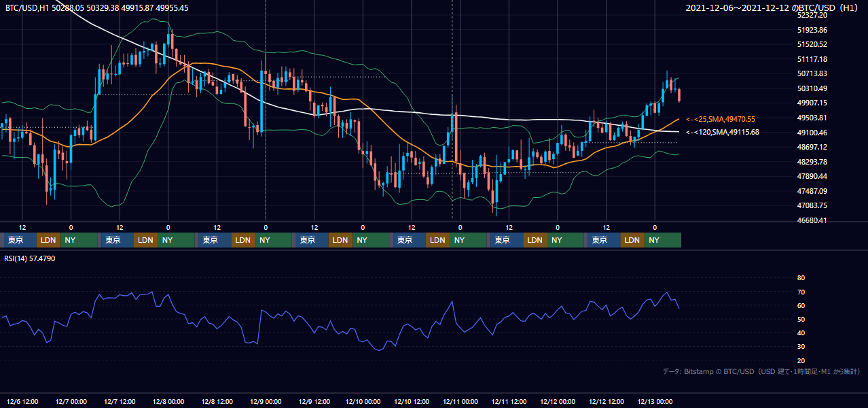Click the RSI(14) 57.4790 indicator label
868x408 pixels.
30,258
